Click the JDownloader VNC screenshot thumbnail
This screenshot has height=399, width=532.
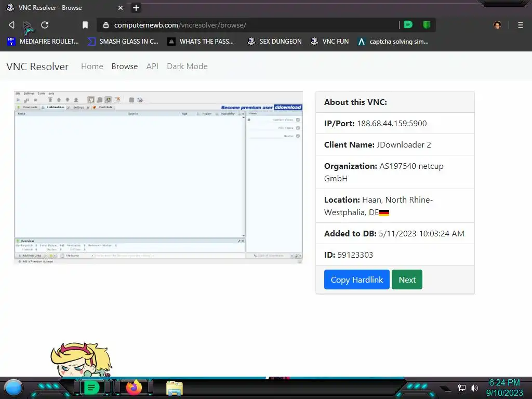coord(158,177)
